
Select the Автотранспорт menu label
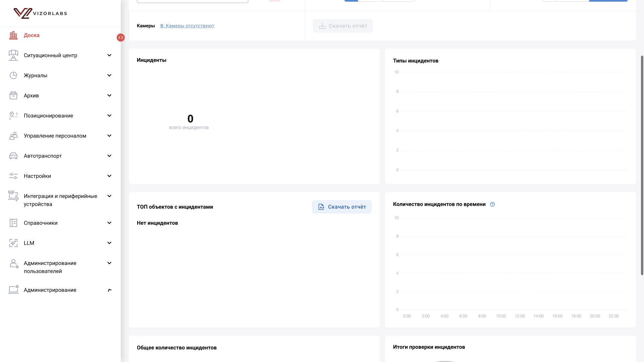tap(43, 156)
